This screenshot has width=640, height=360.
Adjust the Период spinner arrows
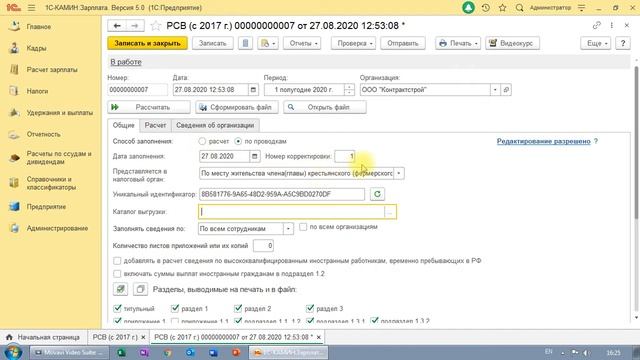(x=349, y=90)
